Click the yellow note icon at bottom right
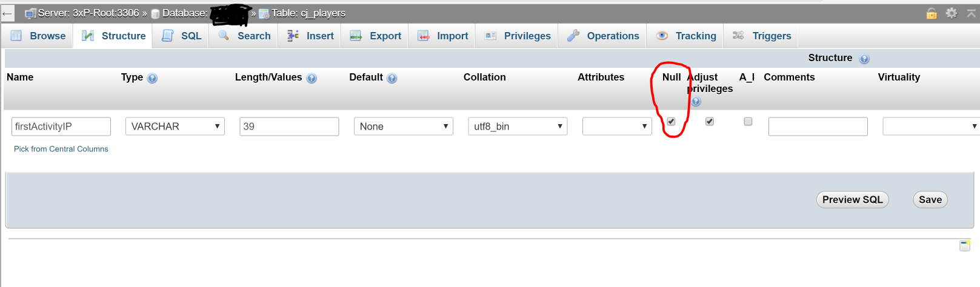The height and width of the screenshot is (287, 980). (965, 245)
